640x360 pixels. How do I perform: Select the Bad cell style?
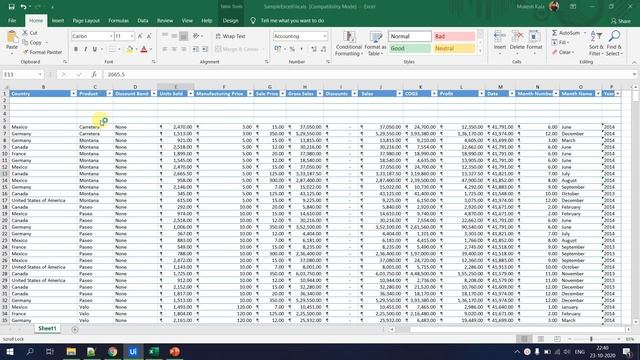click(454, 36)
